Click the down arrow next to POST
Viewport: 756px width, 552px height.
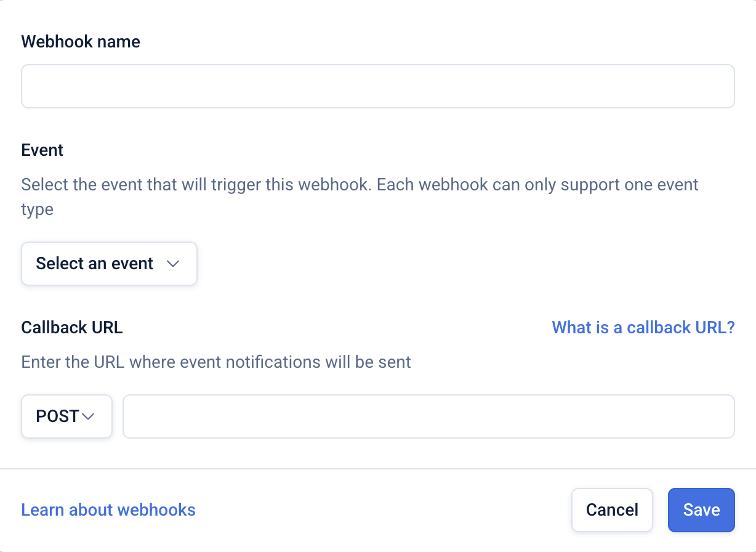pos(88,416)
